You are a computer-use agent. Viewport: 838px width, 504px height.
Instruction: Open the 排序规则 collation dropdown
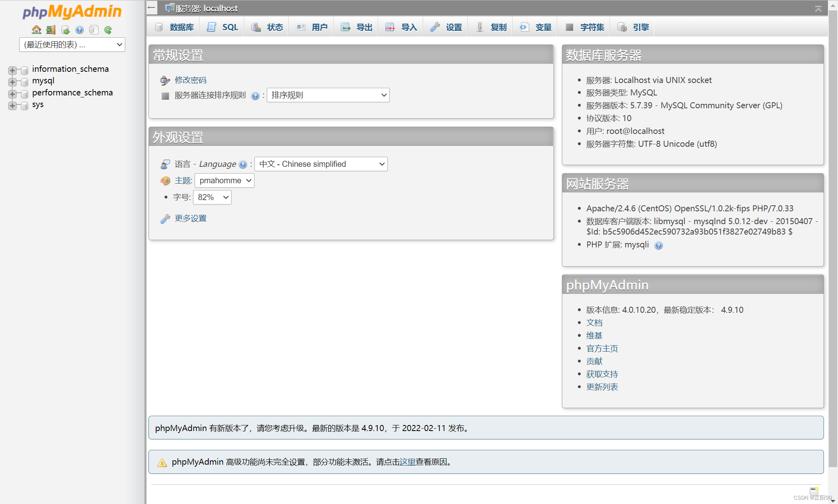327,95
